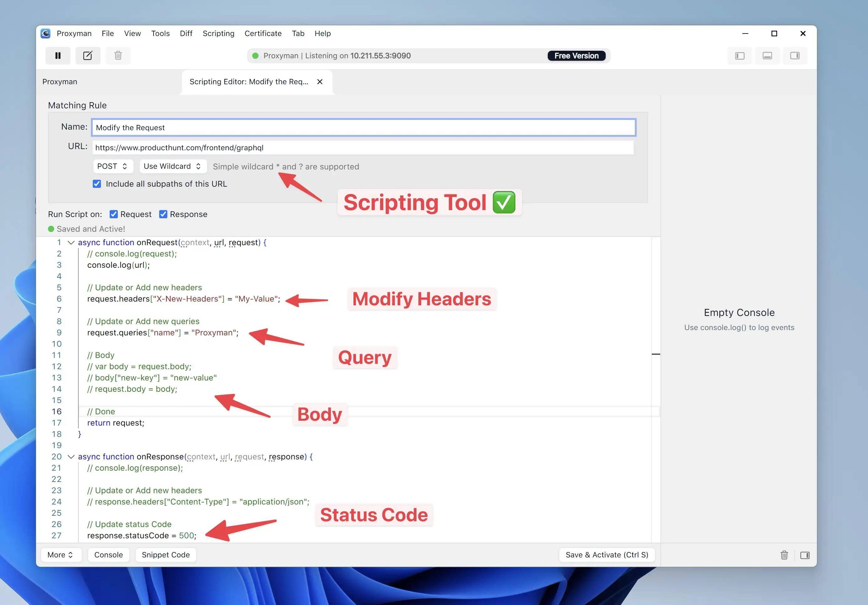868x605 pixels.
Task: Toggle the bottom panel layout icon
Action: click(767, 56)
